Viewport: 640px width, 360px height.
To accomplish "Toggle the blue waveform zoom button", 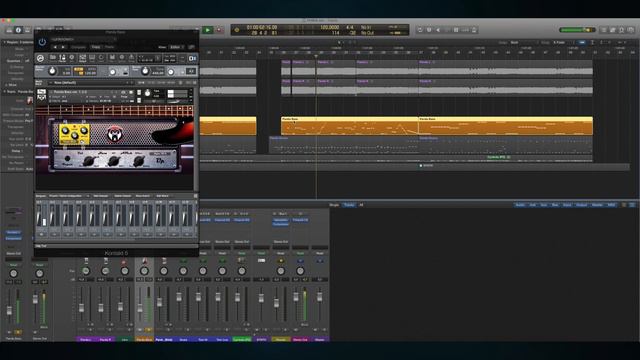I will [x=582, y=42].
